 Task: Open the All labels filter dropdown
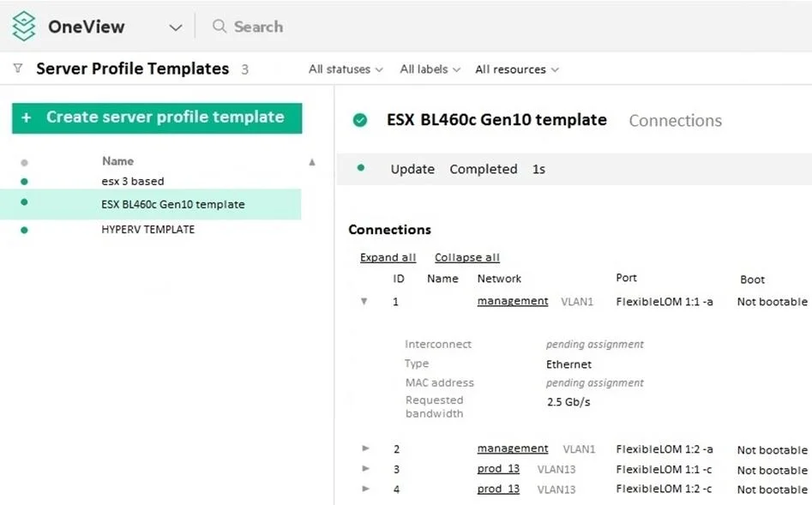tap(430, 69)
